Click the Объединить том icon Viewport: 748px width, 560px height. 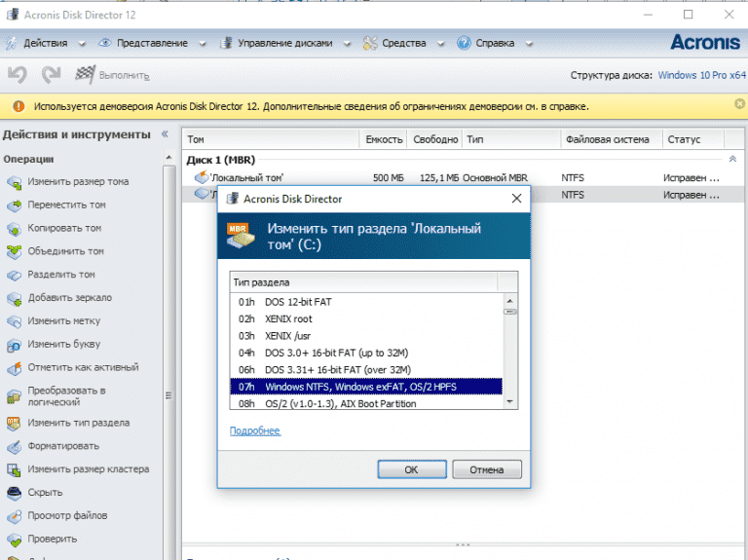point(15,251)
